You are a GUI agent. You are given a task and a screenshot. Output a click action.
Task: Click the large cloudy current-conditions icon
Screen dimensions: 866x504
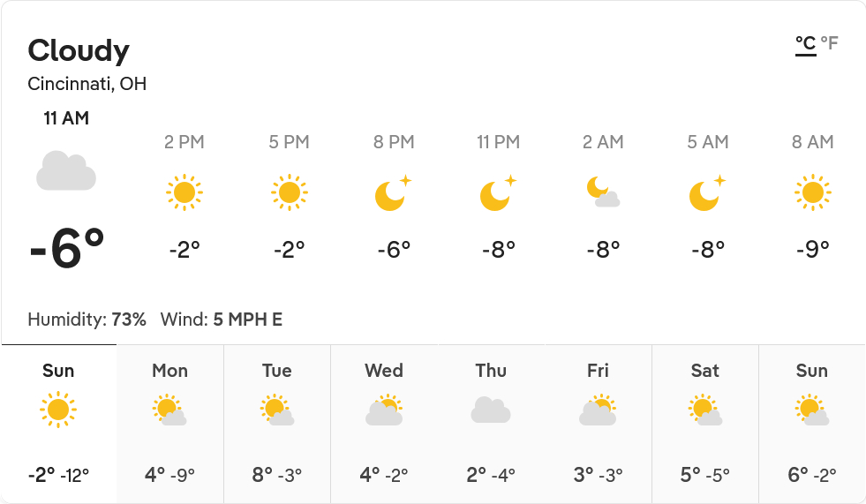(x=66, y=170)
